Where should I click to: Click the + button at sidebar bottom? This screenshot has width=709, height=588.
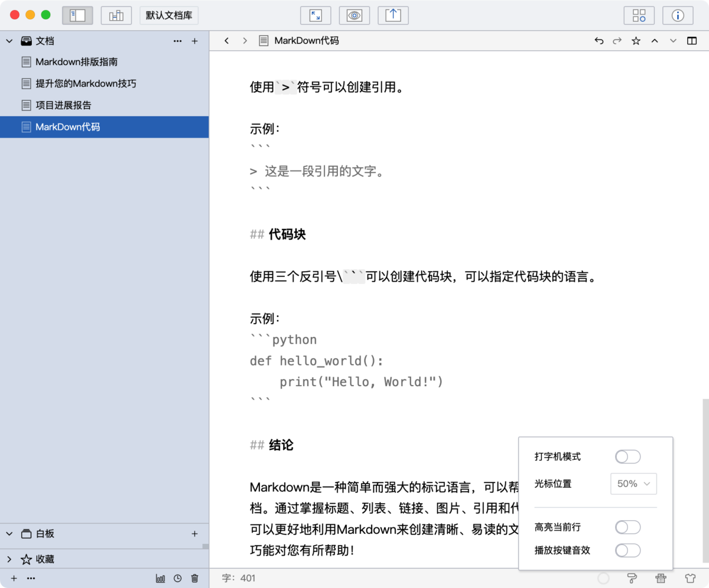tap(14, 579)
